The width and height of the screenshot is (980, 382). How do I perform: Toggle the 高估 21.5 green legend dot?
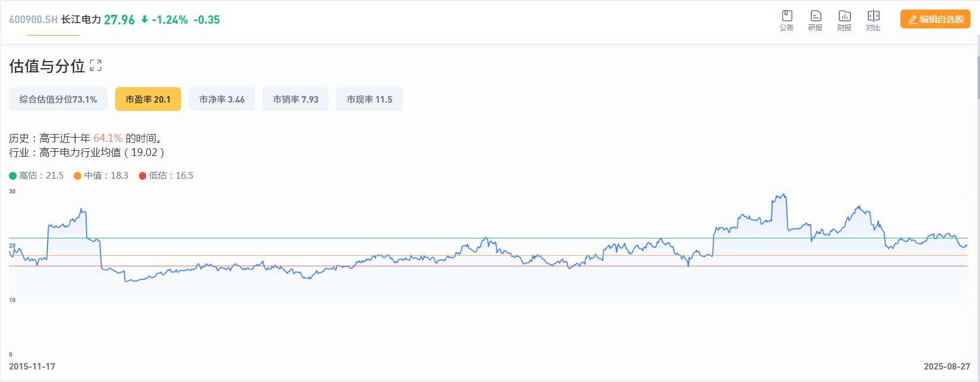coord(13,176)
